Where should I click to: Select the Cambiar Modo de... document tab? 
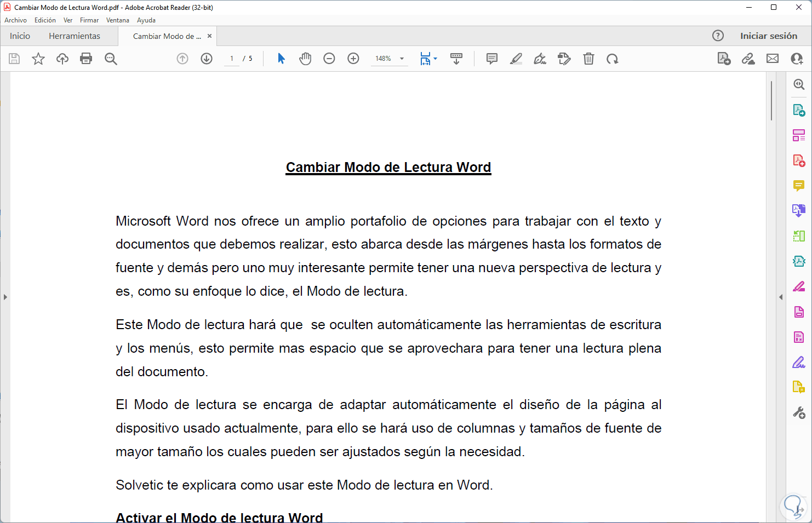click(167, 36)
